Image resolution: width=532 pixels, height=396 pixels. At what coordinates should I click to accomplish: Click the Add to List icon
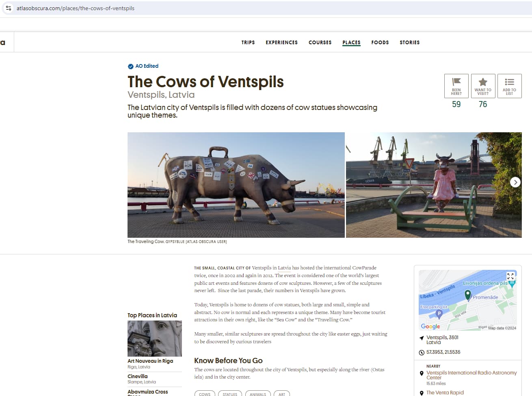(x=509, y=82)
